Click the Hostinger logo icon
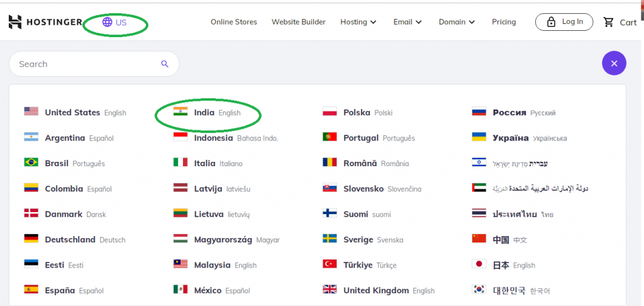This screenshot has width=644, height=306. pyautogui.click(x=16, y=22)
